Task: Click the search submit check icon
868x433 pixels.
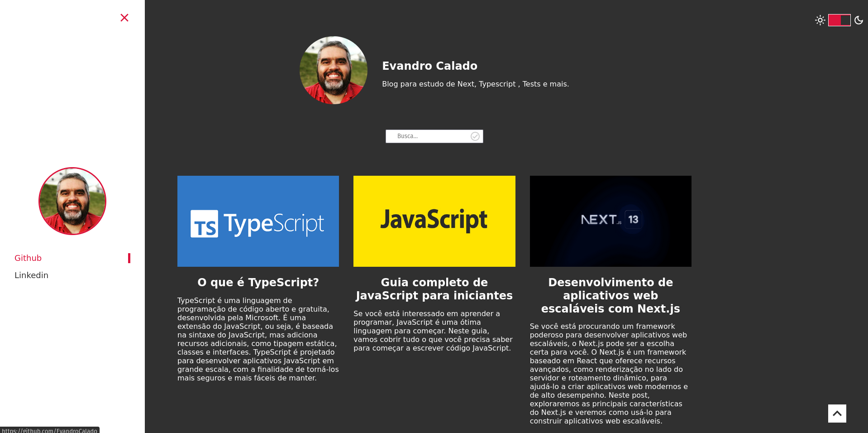Action: point(474,136)
